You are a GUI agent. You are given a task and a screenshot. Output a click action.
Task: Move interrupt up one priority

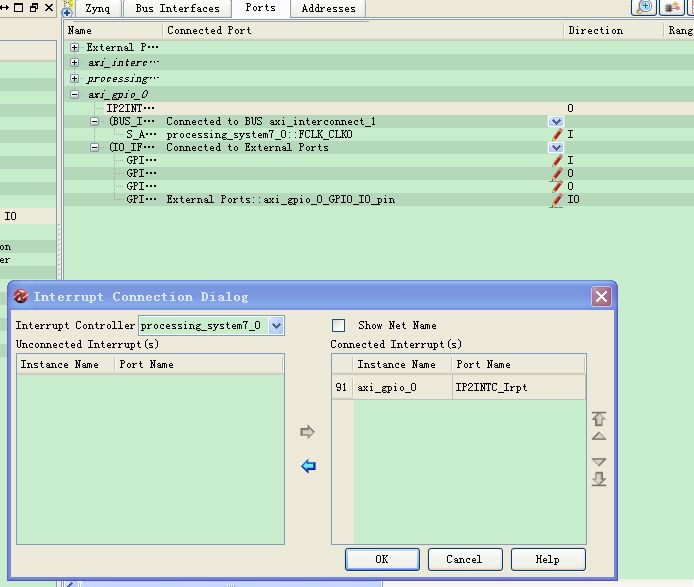599,437
